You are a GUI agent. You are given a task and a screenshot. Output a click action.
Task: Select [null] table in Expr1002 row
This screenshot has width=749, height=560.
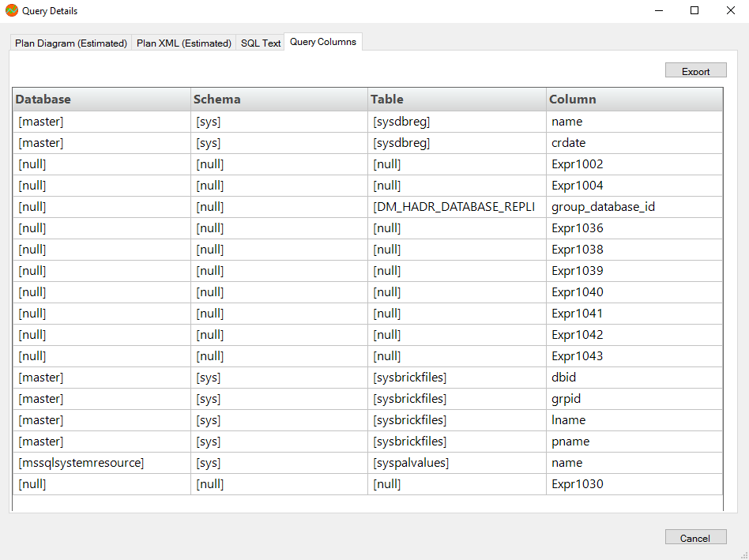point(457,164)
